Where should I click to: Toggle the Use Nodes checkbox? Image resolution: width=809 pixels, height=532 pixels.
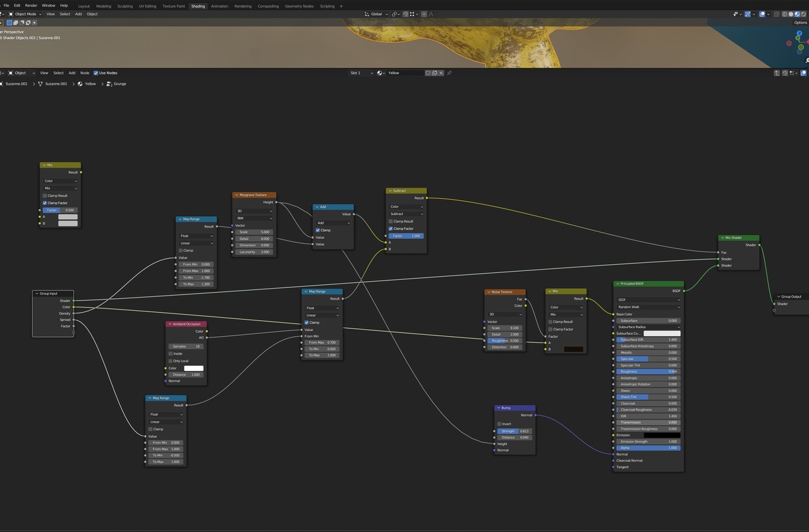tap(97, 73)
